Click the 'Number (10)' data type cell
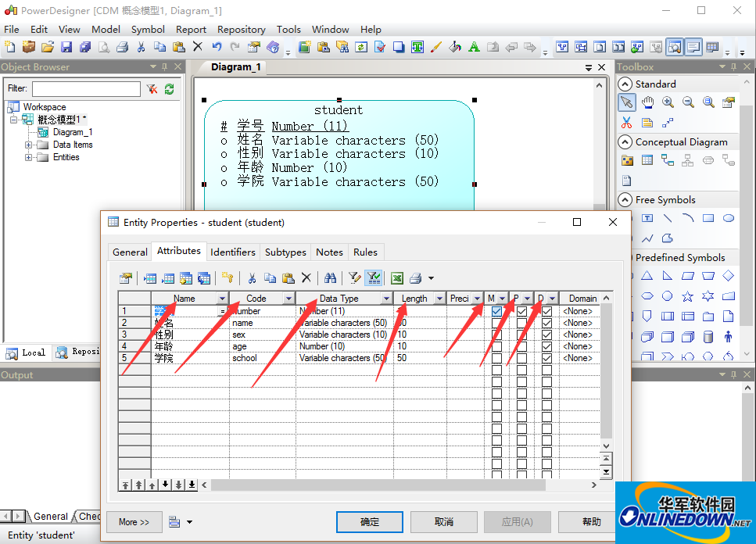The width and height of the screenshot is (756, 544). pos(344,346)
